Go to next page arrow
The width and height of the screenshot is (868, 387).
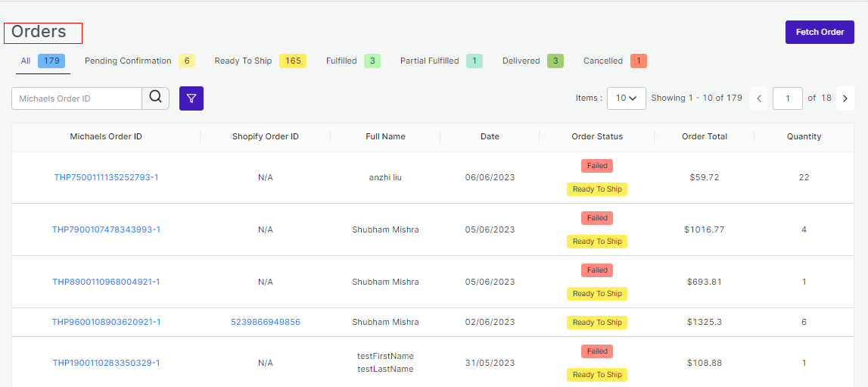(845, 98)
